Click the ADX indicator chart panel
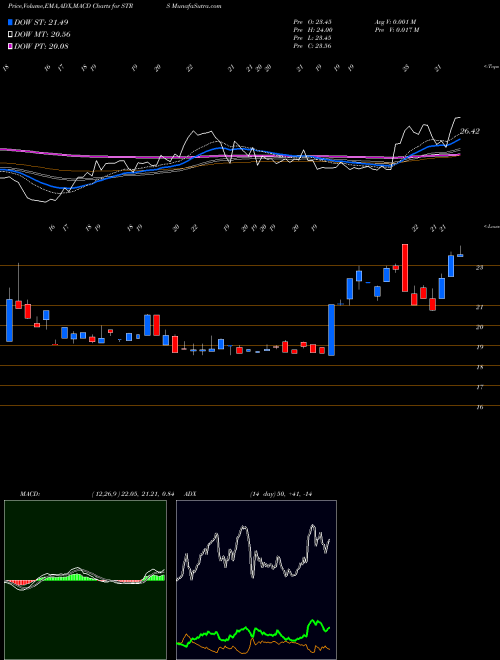Image resolution: width=500 pixels, height=660 pixels. click(x=256, y=580)
